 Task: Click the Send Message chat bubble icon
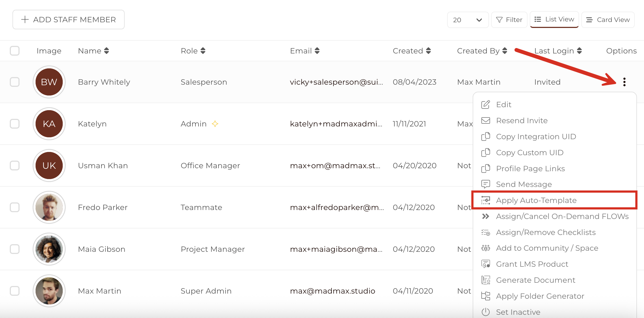pos(485,184)
